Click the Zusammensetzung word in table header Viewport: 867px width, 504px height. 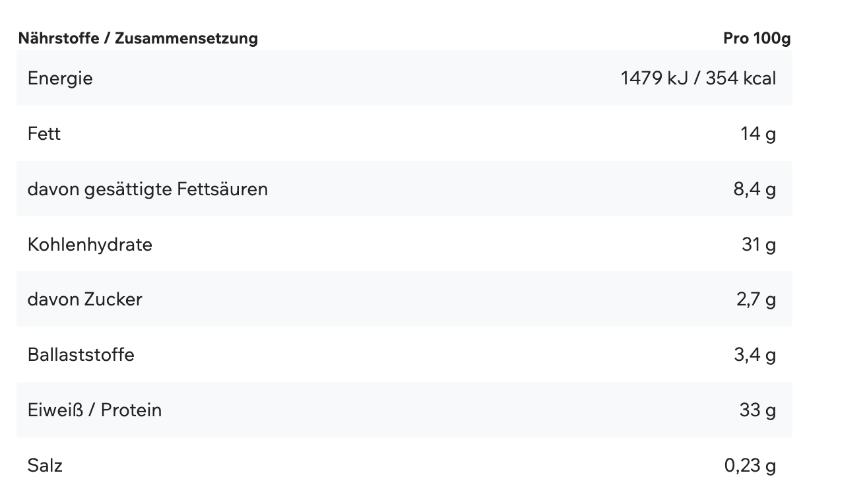(x=186, y=38)
